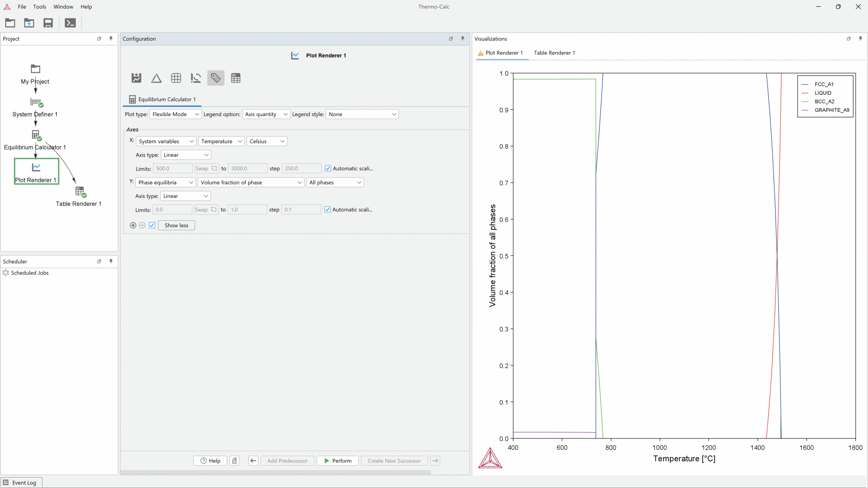This screenshot has width=868, height=488.
Task: Click the clipboard icon beside Help
Action: click(x=234, y=461)
